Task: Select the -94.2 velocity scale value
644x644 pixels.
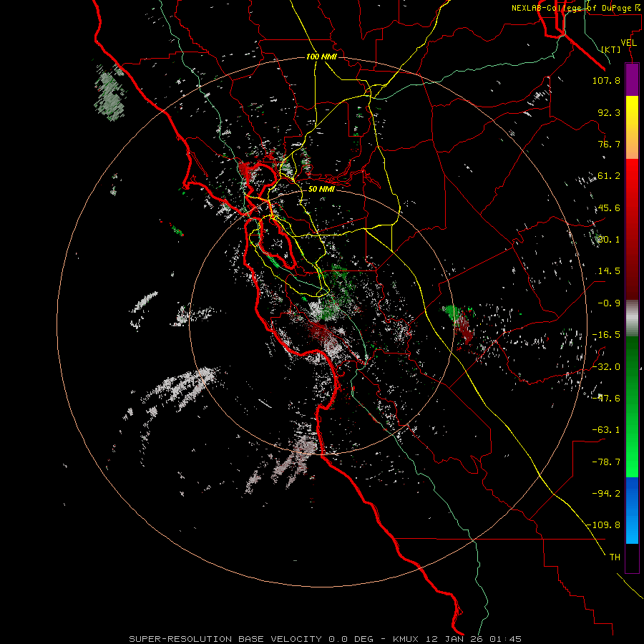Action: coord(606,493)
